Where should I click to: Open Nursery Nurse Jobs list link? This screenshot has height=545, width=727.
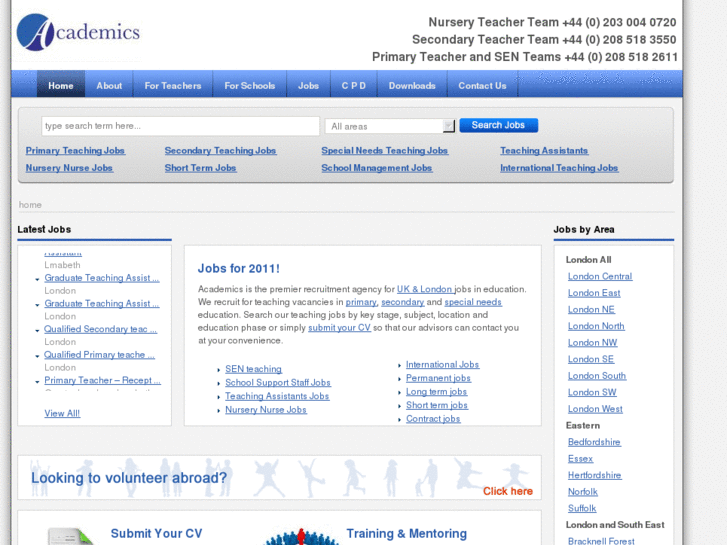click(x=266, y=410)
